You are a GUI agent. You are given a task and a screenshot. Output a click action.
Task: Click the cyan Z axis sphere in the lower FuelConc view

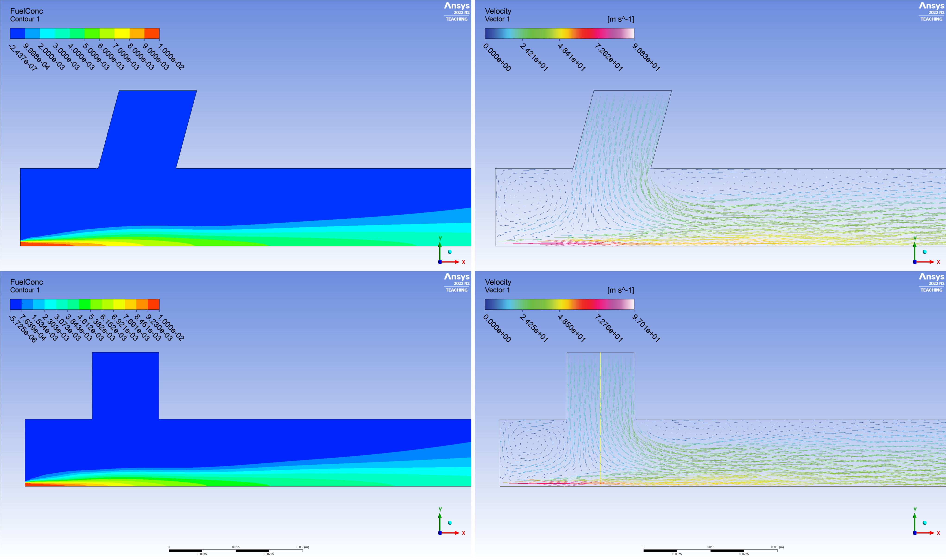coord(450,523)
